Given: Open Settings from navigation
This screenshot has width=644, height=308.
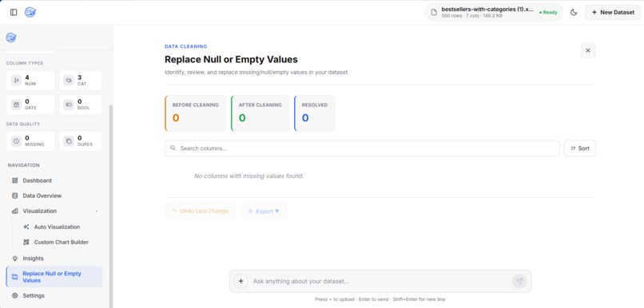Looking at the screenshot, I should click(x=54, y=296).
